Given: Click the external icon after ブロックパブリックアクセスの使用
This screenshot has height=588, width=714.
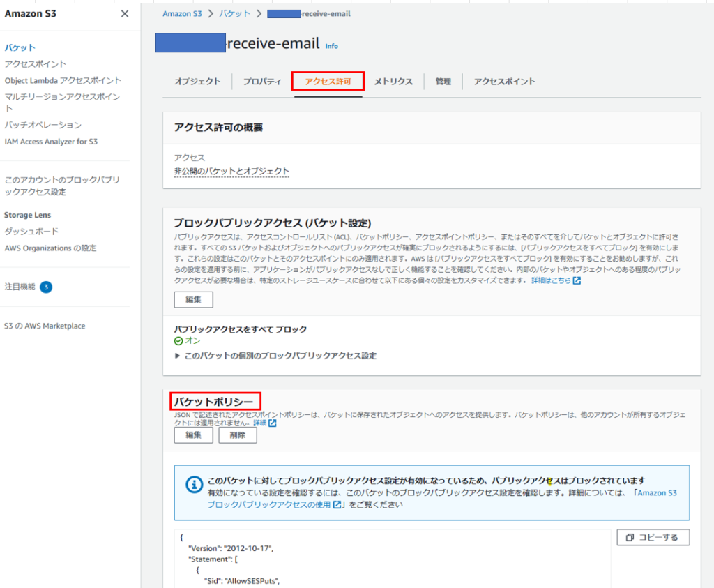Looking at the screenshot, I should pyautogui.click(x=337, y=505).
